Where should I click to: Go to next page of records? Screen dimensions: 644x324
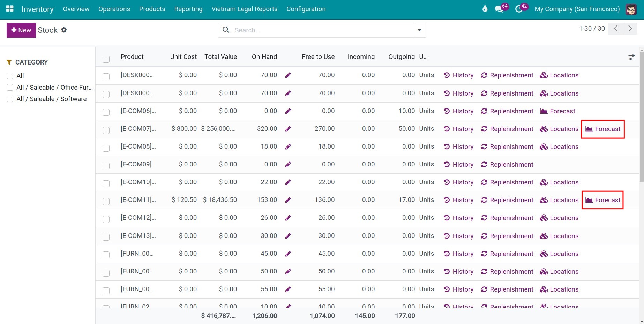630,29
